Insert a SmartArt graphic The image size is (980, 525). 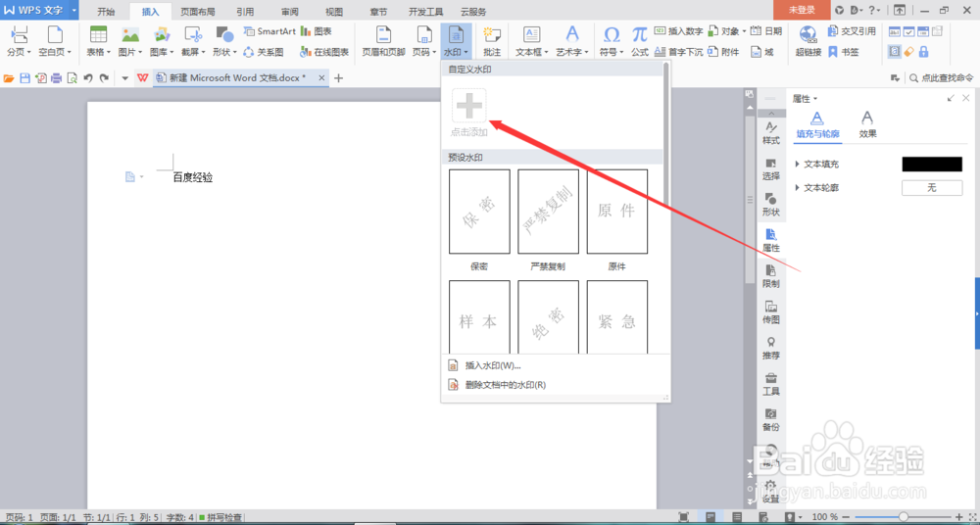click(269, 31)
